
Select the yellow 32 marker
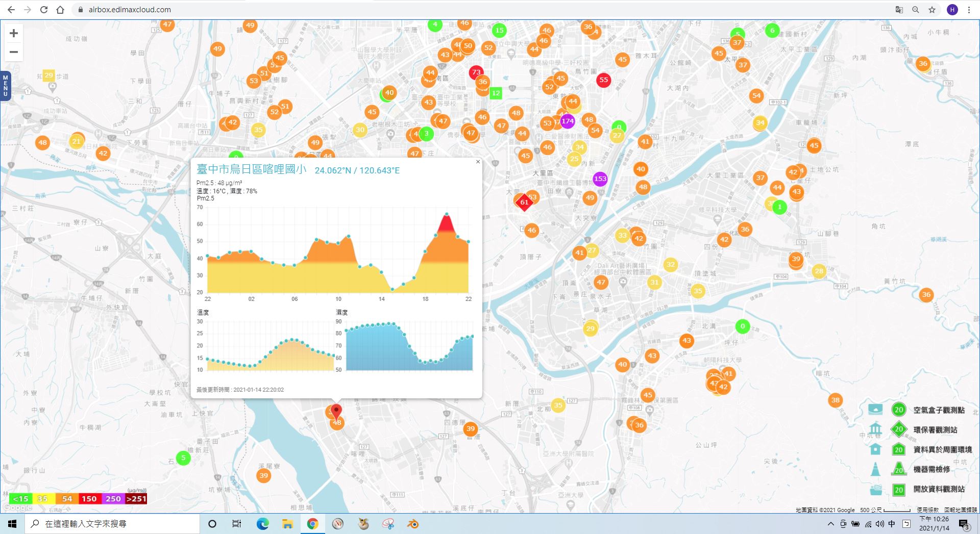tap(671, 264)
